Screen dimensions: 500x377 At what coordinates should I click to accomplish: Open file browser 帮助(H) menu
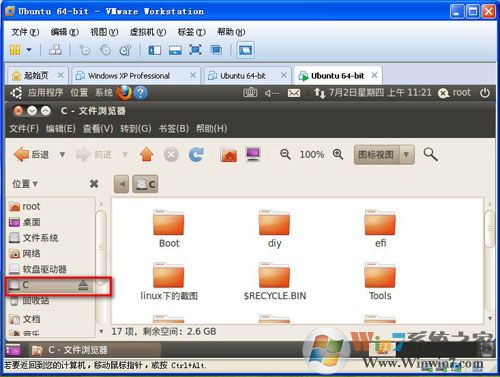(x=212, y=128)
